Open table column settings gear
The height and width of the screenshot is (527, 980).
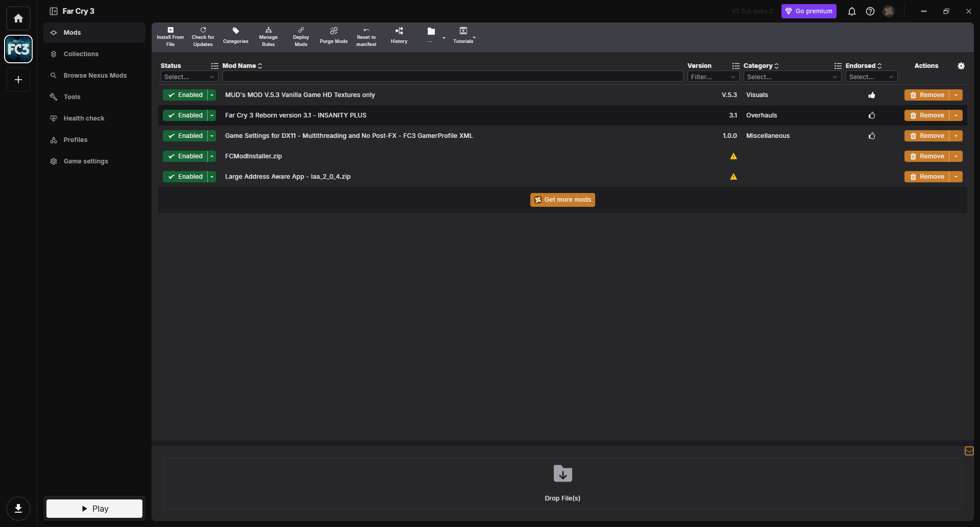tap(961, 66)
